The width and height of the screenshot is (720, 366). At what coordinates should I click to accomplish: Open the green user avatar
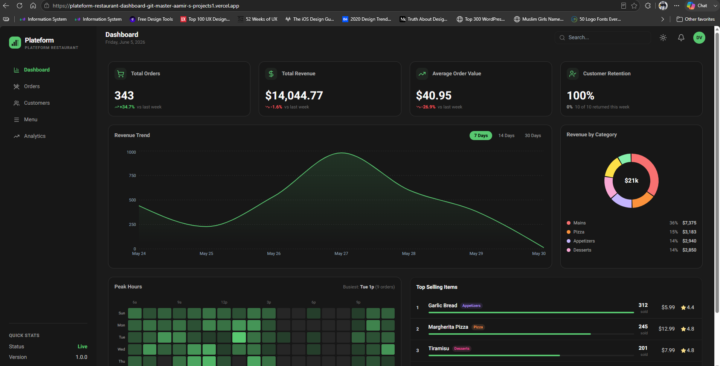pyautogui.click(x=699, y=38)
